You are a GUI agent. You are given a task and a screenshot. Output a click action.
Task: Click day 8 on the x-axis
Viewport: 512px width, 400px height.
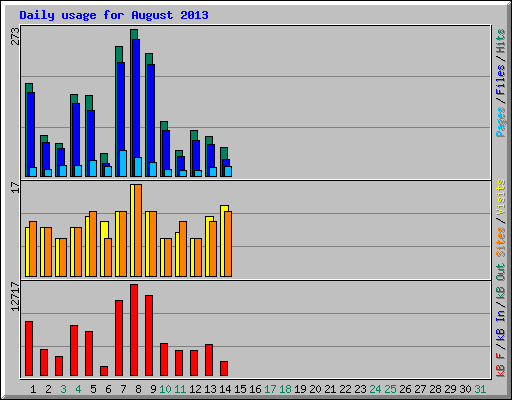tap(138, 389)
